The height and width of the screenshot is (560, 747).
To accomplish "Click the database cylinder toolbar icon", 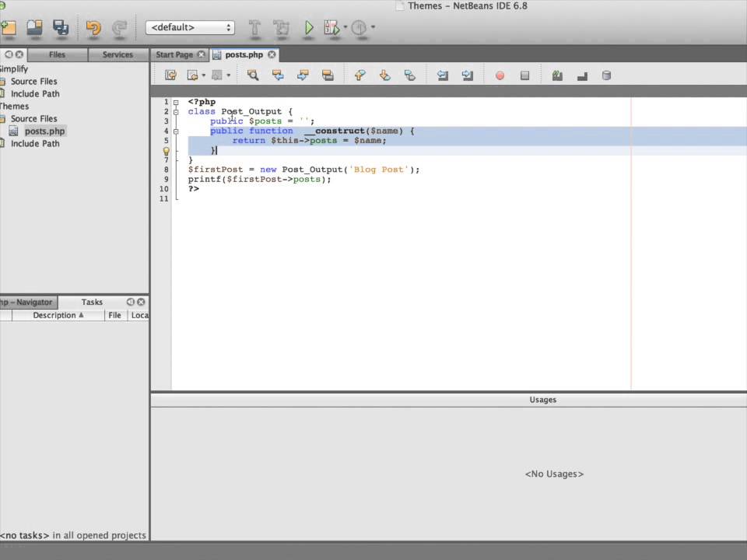I will (x=606, y=75).
